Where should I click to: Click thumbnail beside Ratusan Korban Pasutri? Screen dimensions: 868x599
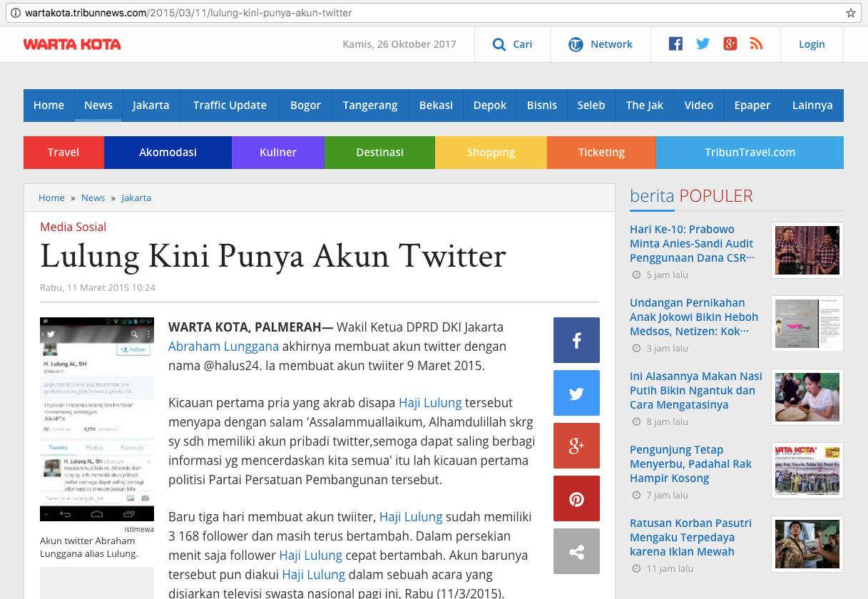pos(807,544)
